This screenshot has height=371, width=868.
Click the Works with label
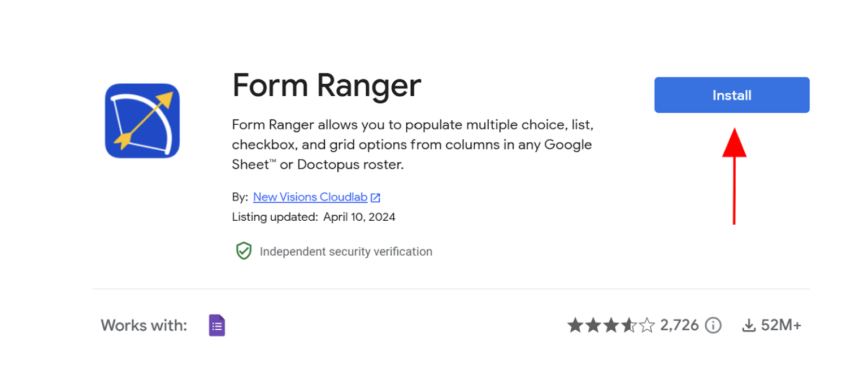pos(144,325)
